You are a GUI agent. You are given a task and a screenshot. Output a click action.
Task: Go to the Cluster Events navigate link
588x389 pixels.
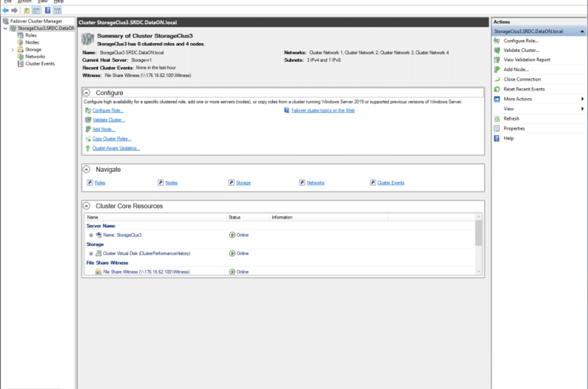click(390, 183)
